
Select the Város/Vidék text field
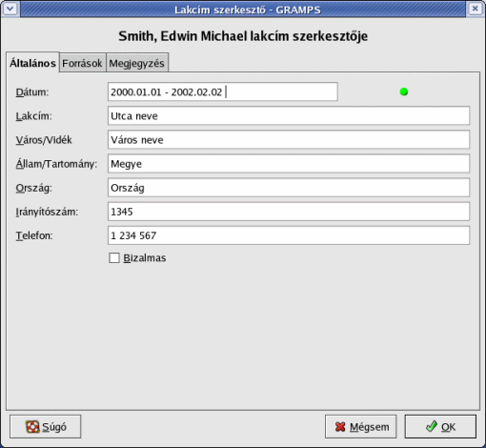pos(289,139)
